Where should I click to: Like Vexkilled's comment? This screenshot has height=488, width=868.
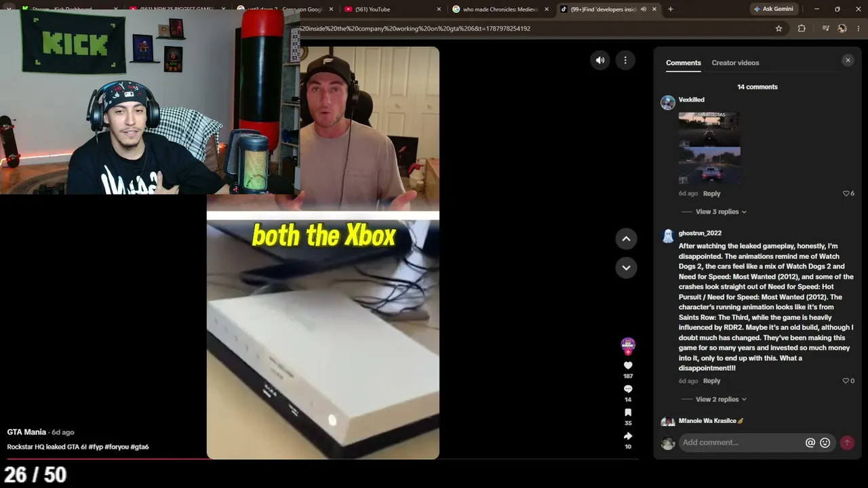point(846,194)
